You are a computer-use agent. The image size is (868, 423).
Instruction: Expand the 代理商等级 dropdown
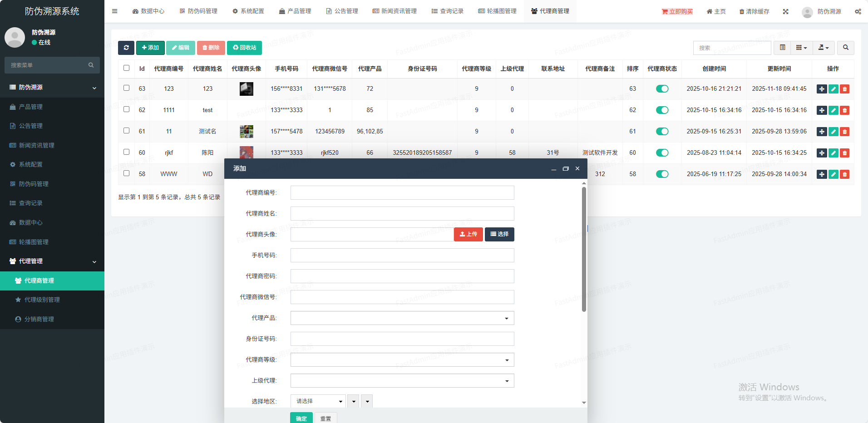pyautogui.click(x=402, y=360)
